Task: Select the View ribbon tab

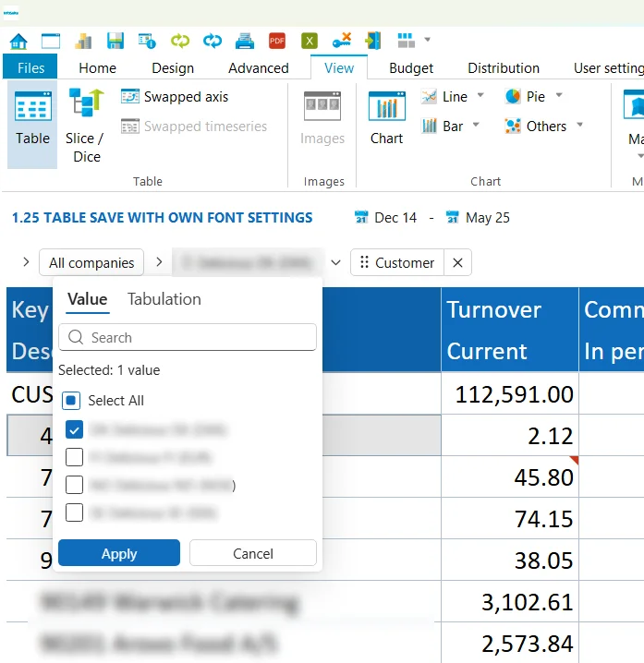Action: (x=339, y=68)
